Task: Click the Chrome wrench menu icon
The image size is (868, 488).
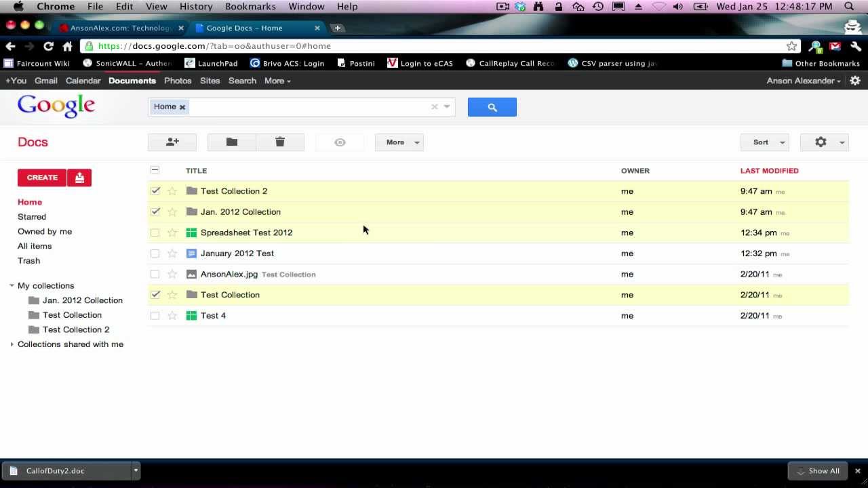Action: pos(855,46)
